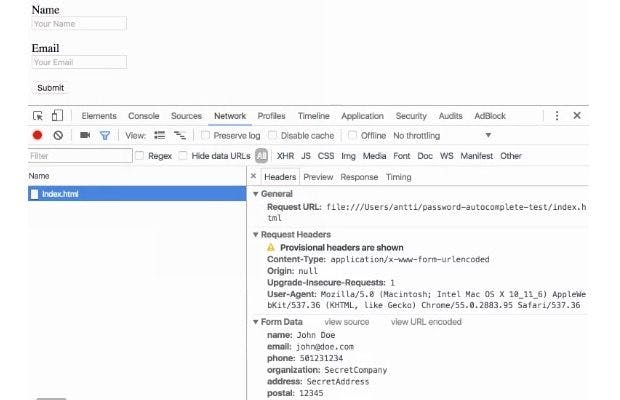Filter requests by Doc
620x400 pixels.
425,156
